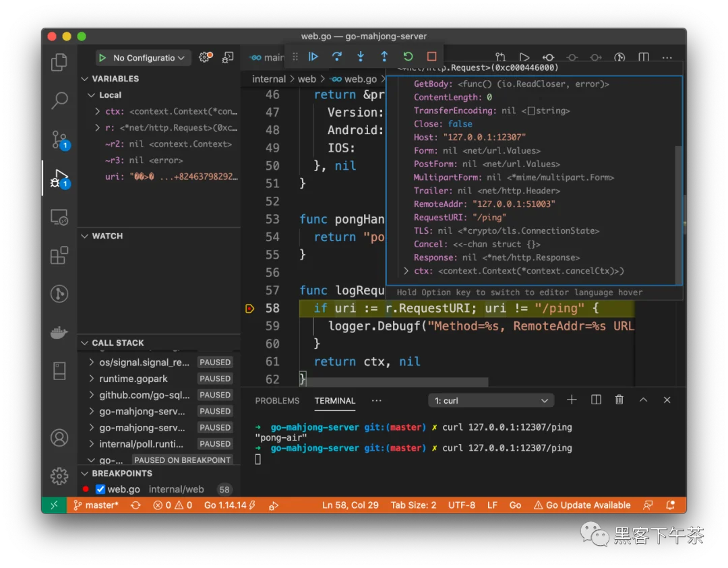Select the main.go editor tab
The image size is (728, 568).
click(268, 57)
